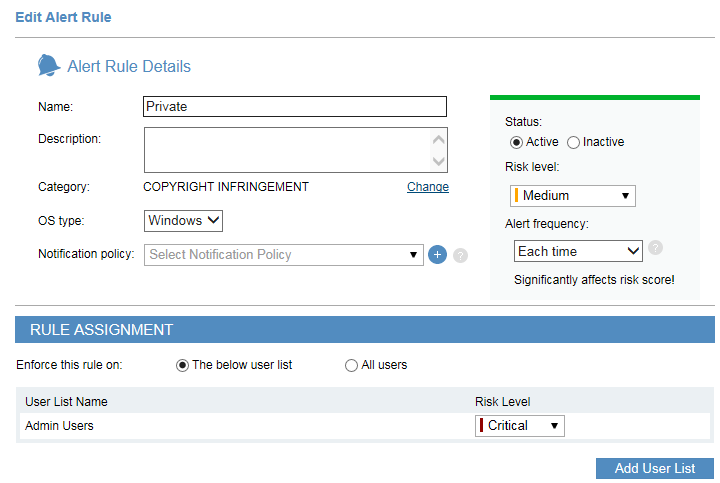Choose 'The below user list' option

point(183,365)
